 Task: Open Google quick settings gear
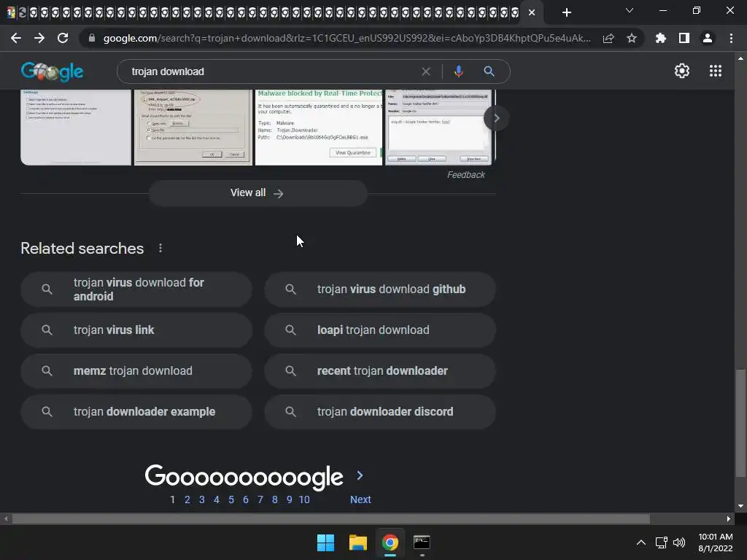(x=682, y=71)
